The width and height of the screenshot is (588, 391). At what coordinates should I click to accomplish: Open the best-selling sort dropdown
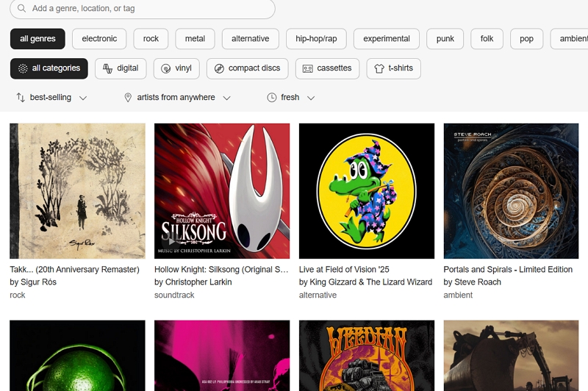pyautogui.click(x=51, y=98)
